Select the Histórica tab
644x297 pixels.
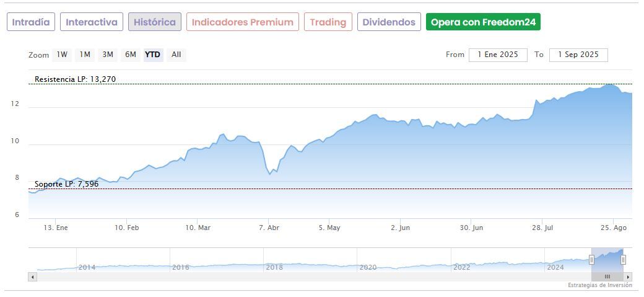click(155, 22)
